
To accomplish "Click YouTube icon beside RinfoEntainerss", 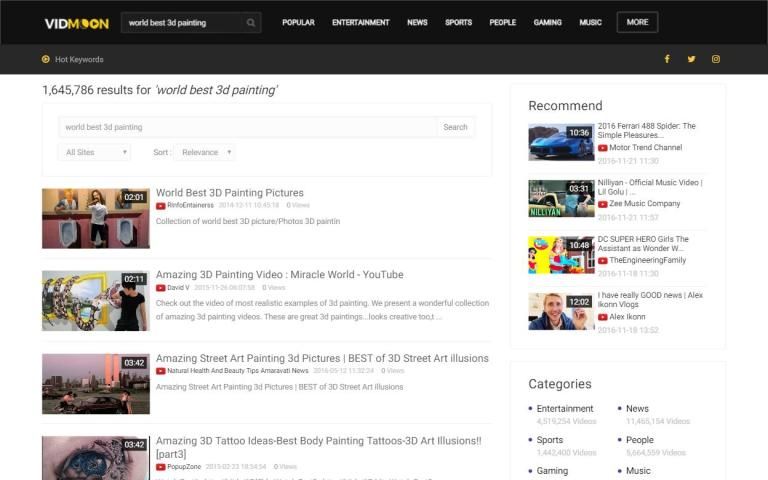I will tap(161, 204).
